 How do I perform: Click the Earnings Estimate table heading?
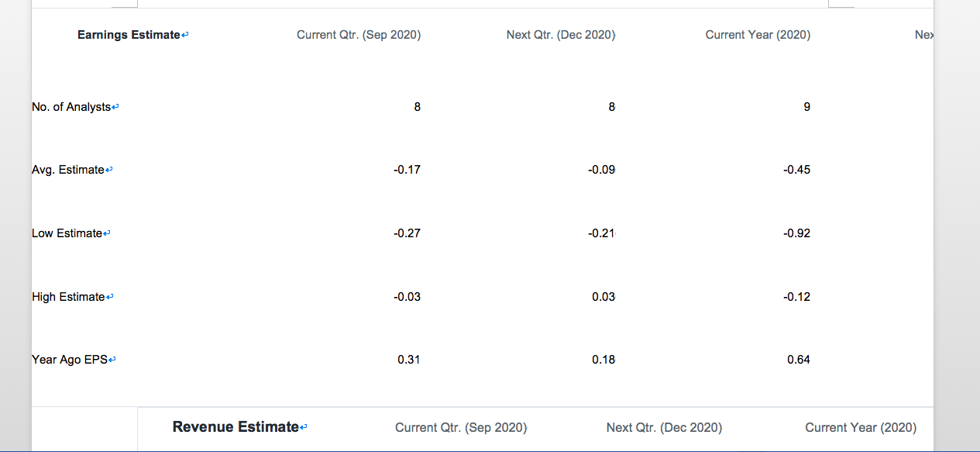pos(129,35)
